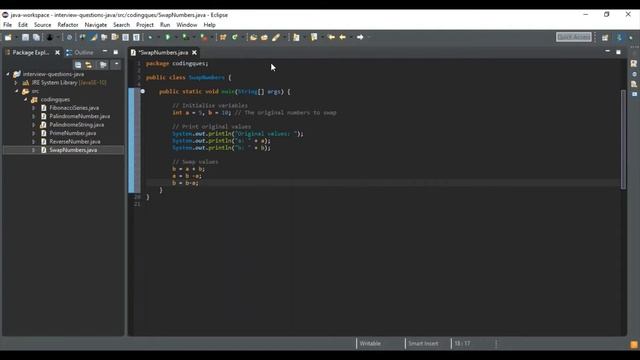Click the top icon in right trim bar
The height and width of the screenshot is (360, 640).
[634, 64]
